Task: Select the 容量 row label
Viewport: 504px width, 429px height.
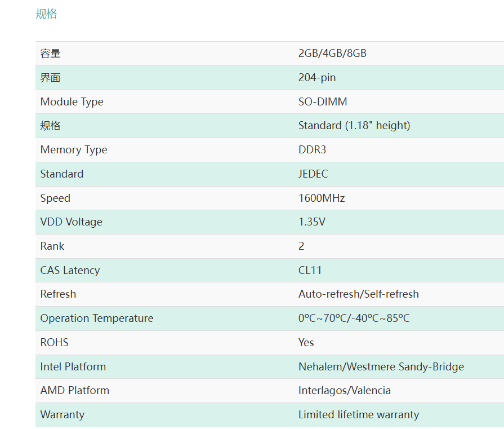Action: click(50, 54)
